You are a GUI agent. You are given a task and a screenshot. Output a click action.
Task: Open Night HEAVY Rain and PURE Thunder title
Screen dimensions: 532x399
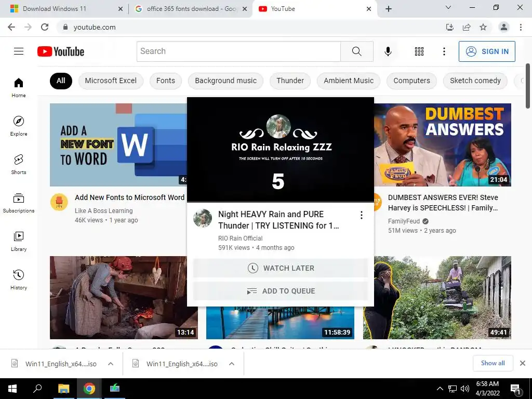tap(278, 220)
